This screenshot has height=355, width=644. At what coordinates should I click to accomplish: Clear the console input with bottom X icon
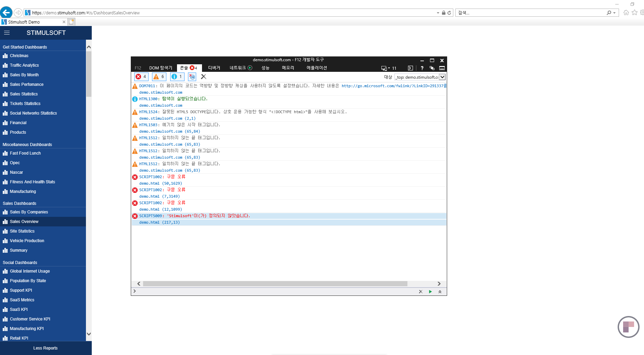pyautogui.click(x=420, y=292)
